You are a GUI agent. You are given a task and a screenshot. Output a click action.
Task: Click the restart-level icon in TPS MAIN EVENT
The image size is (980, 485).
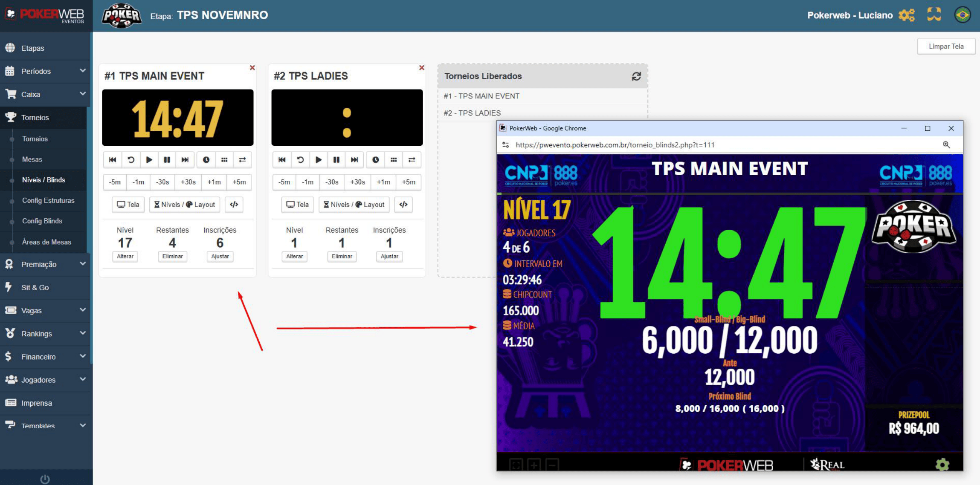pos(131,160)
